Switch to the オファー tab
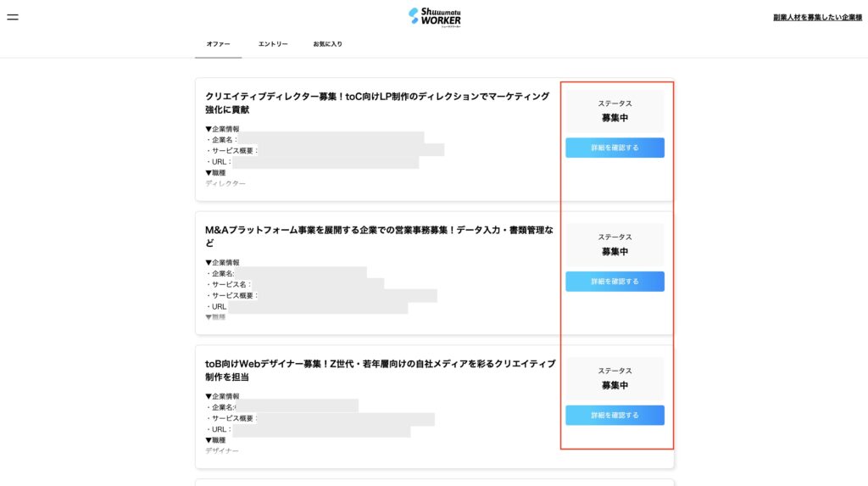868x486 pixels. [218, 44]
